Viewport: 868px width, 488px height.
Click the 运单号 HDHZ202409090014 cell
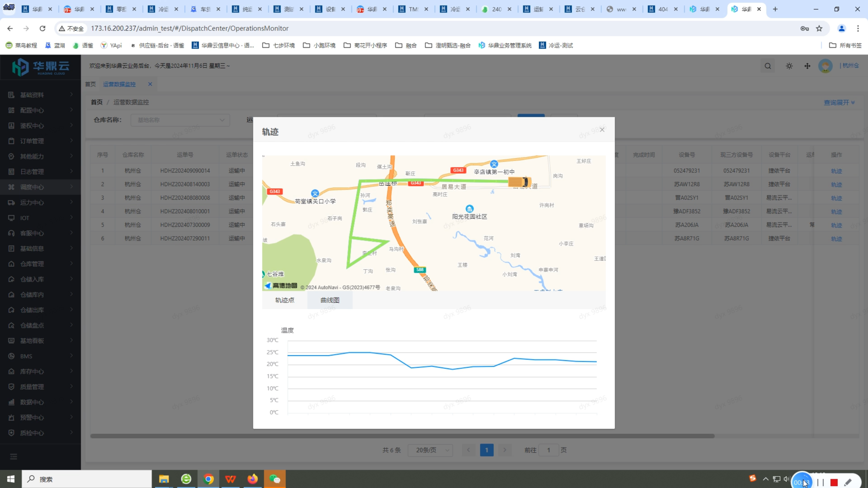coord(185,170)
